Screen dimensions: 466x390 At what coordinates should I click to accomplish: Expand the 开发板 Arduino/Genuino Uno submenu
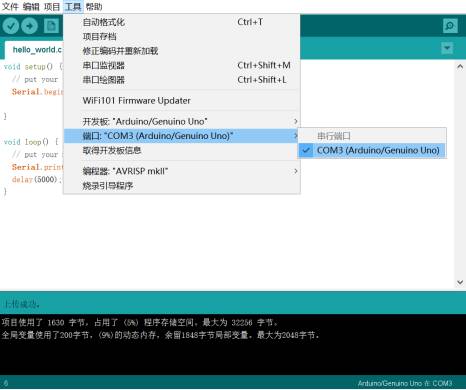click(182, 121)
